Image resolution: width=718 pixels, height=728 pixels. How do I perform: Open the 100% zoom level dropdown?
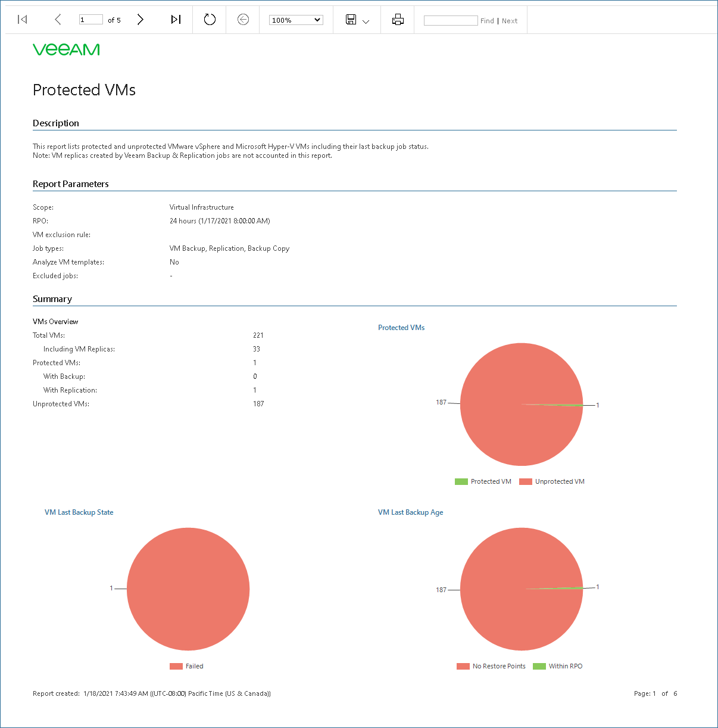(296, 20)
